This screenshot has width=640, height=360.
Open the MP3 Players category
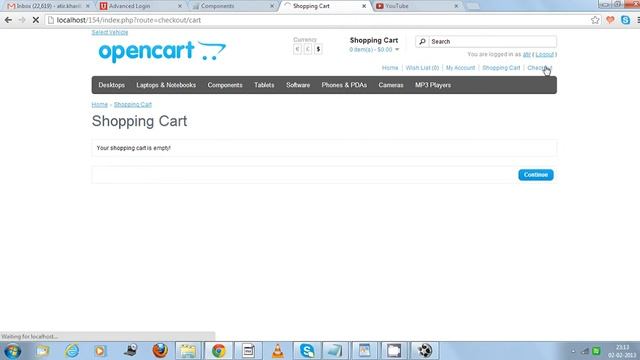(433, 85)
